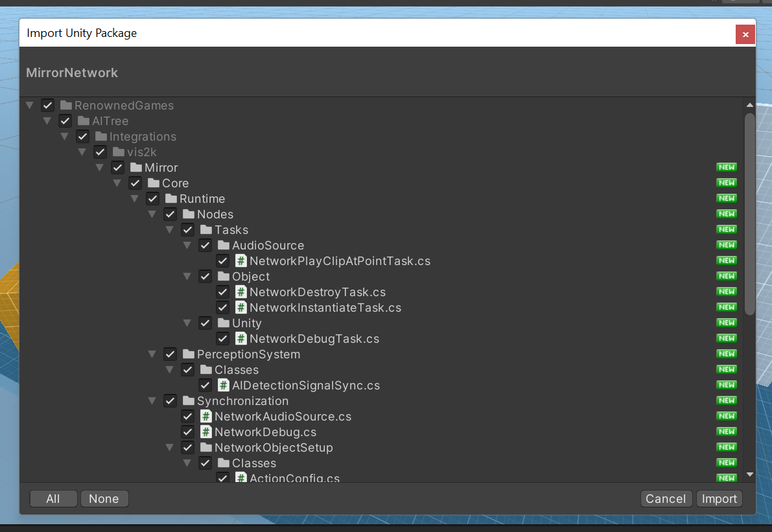
Task: Click the None button to deselect everything
Action: click(104, 498)
